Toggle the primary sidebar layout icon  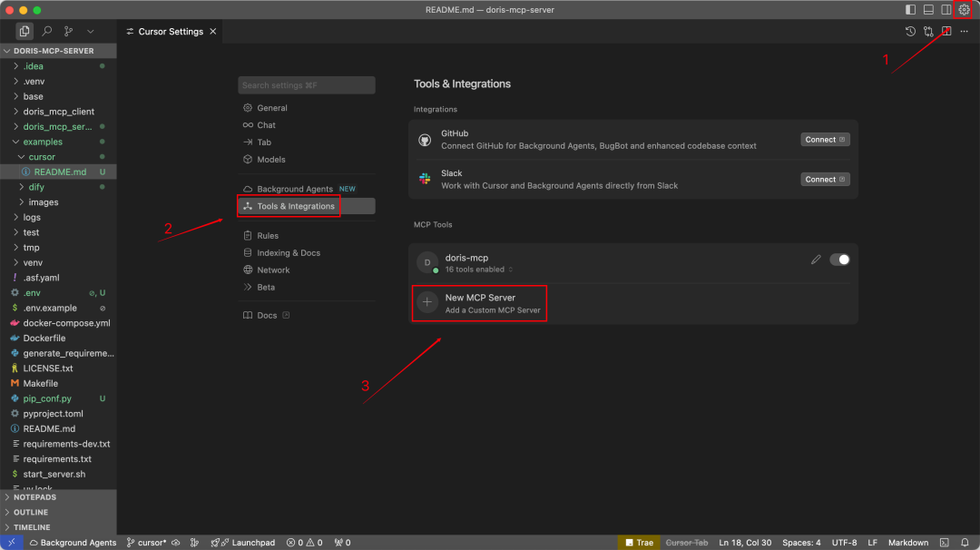911,9
